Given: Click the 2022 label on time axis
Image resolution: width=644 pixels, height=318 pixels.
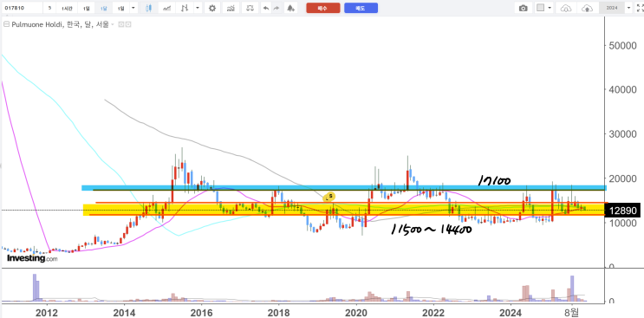Looking at the screenshot, I should point(433,313).
